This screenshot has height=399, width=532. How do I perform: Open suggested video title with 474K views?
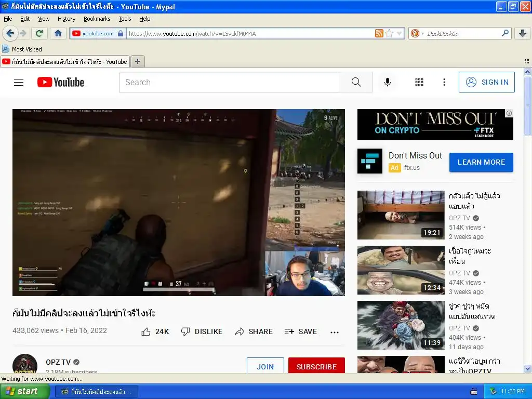[x=470, y=256]
